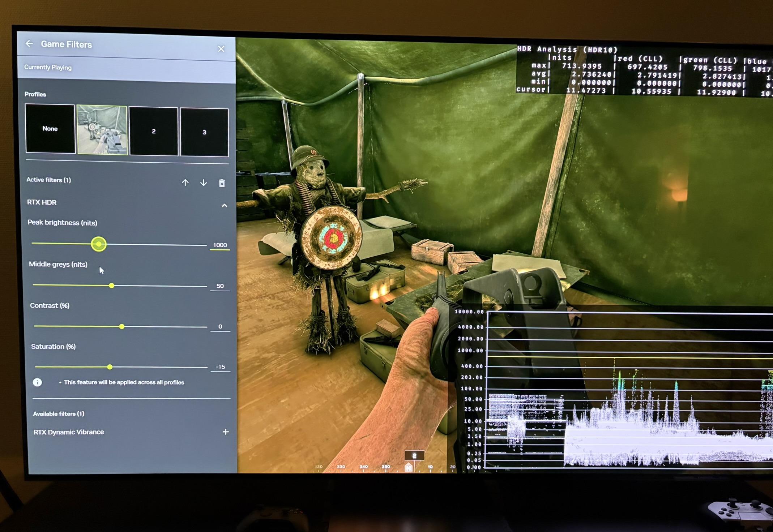Close the Game Filters panel

click(221, 49)
